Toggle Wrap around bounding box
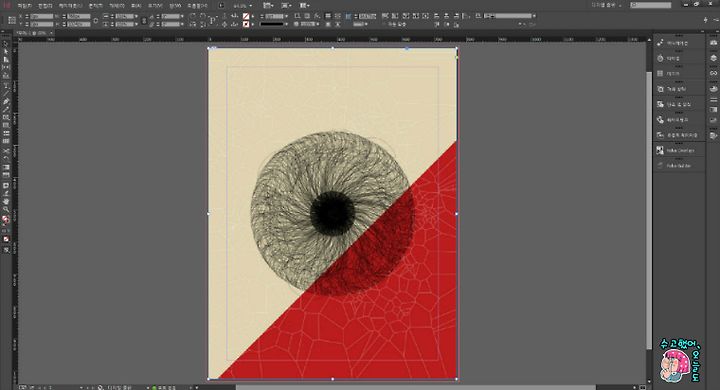720x390 pixels. pos(338,16)
